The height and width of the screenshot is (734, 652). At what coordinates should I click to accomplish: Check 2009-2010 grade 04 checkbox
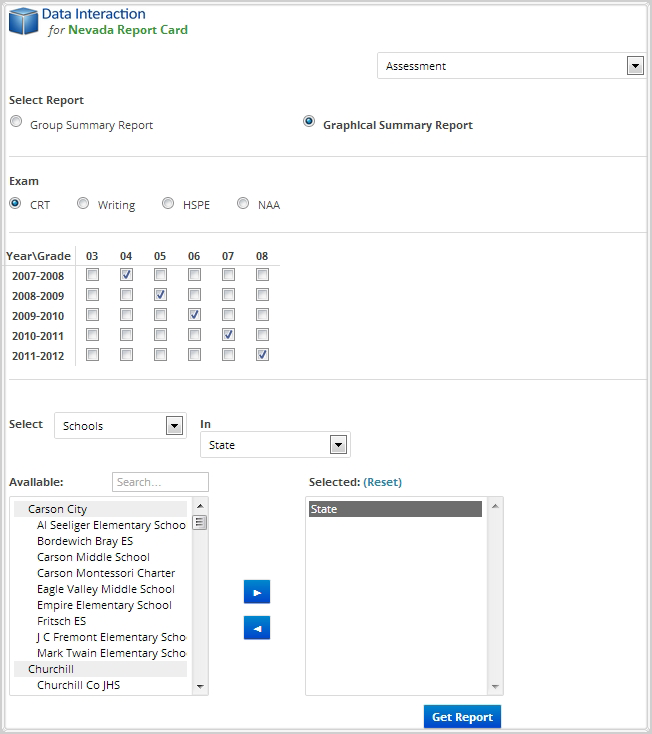click(x=126, y=315)
